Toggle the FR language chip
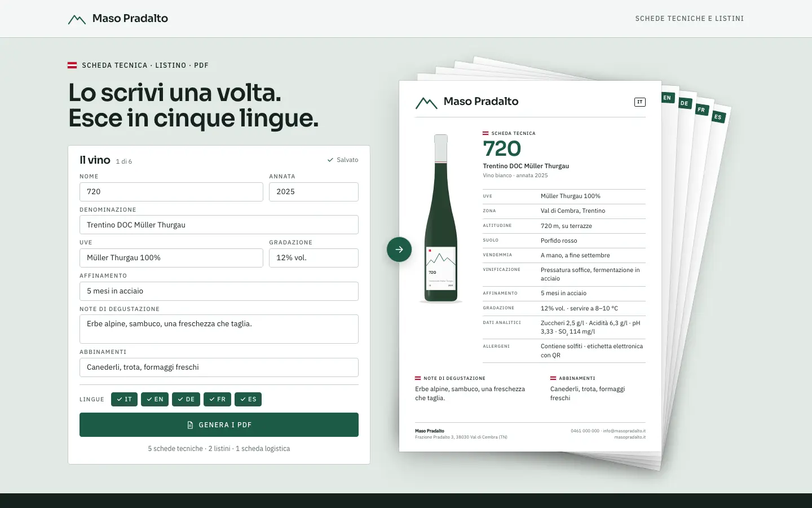Image resolution: width=812 pixels, height=508 pixels. tap(217, 399)
